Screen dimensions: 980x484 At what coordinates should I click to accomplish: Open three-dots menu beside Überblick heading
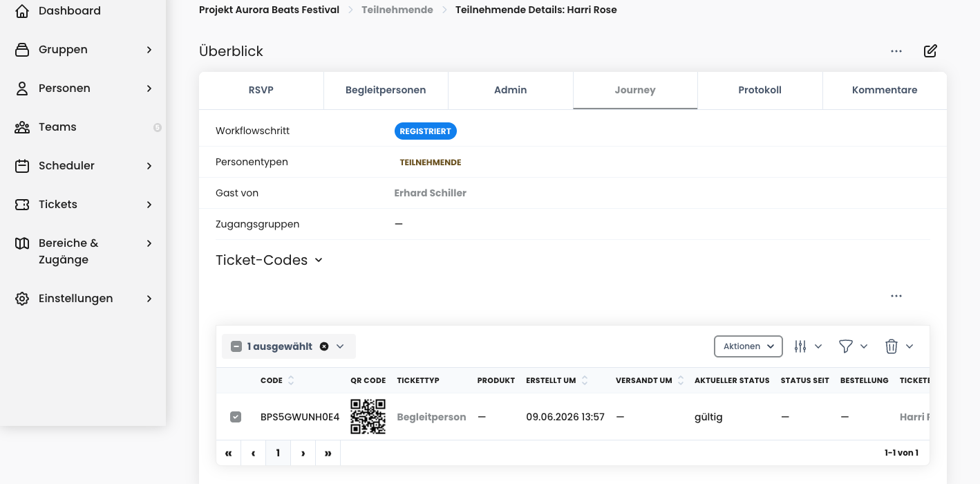pos(896,51)
